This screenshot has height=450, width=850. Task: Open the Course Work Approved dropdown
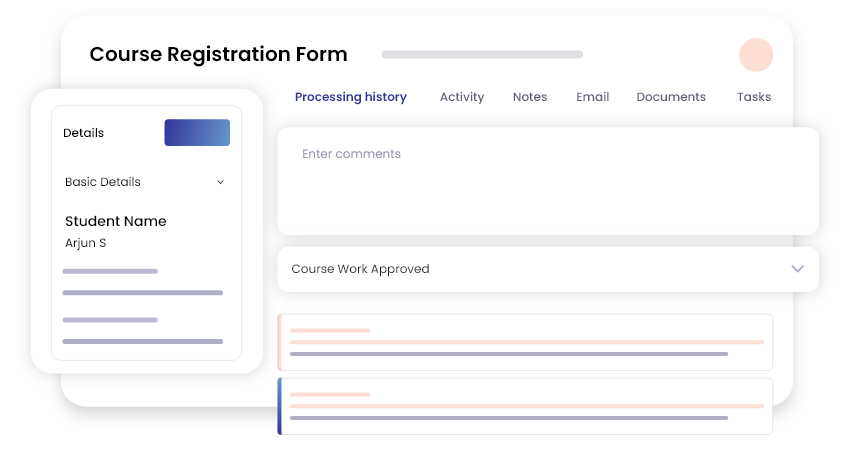tap(548, 269)
